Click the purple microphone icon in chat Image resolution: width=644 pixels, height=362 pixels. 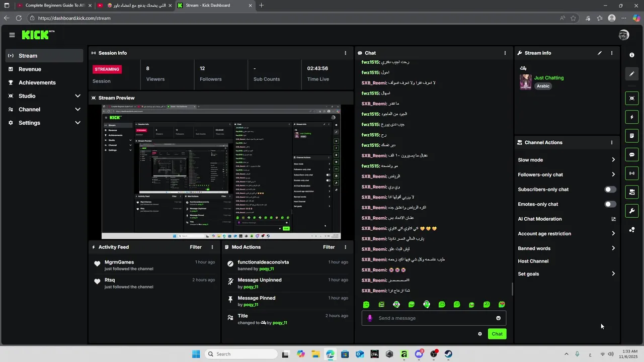(x=370, y=318)
